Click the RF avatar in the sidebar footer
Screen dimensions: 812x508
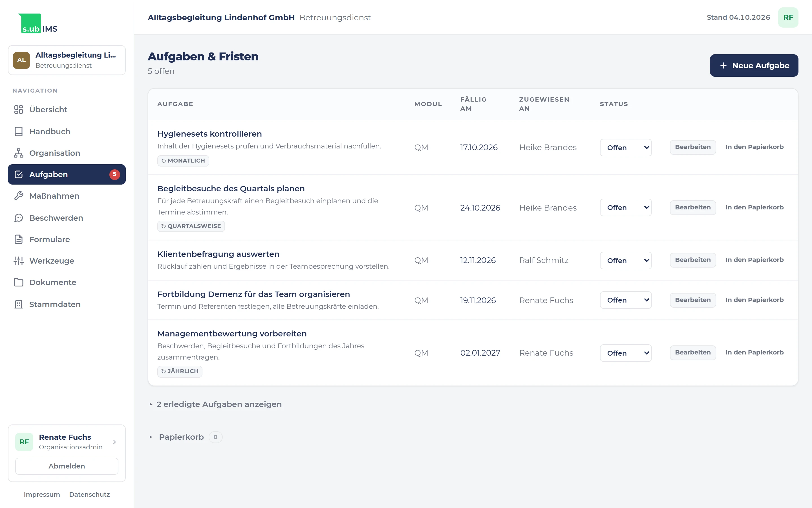coord(24,442)
